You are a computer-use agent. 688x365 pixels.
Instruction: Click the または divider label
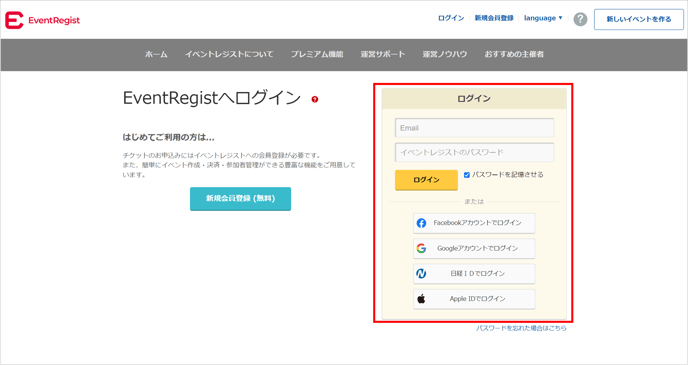474,202
